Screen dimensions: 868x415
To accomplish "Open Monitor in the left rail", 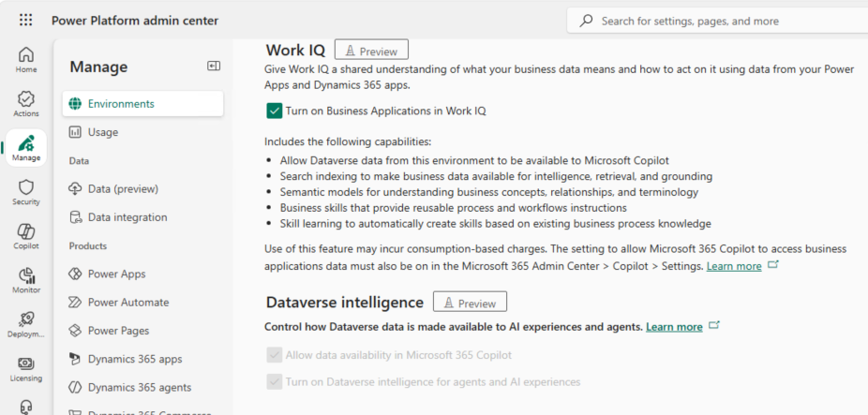I will click(26, 280).
